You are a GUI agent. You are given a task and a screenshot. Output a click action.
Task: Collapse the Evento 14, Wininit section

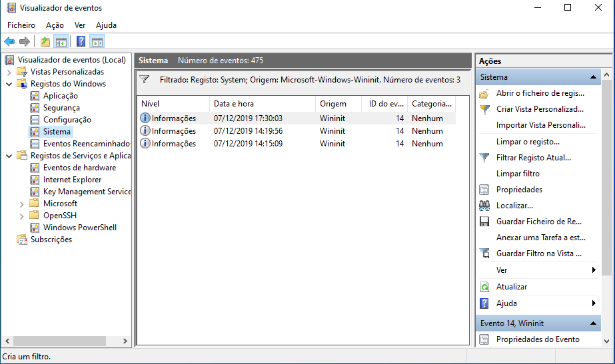tap(593, 323)
